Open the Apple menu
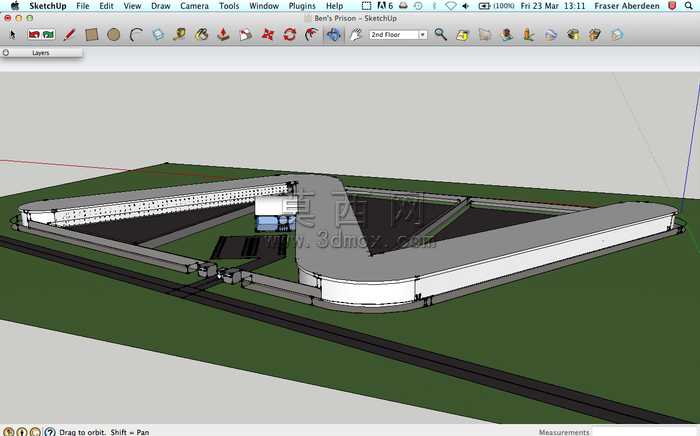 pos(15,6)
